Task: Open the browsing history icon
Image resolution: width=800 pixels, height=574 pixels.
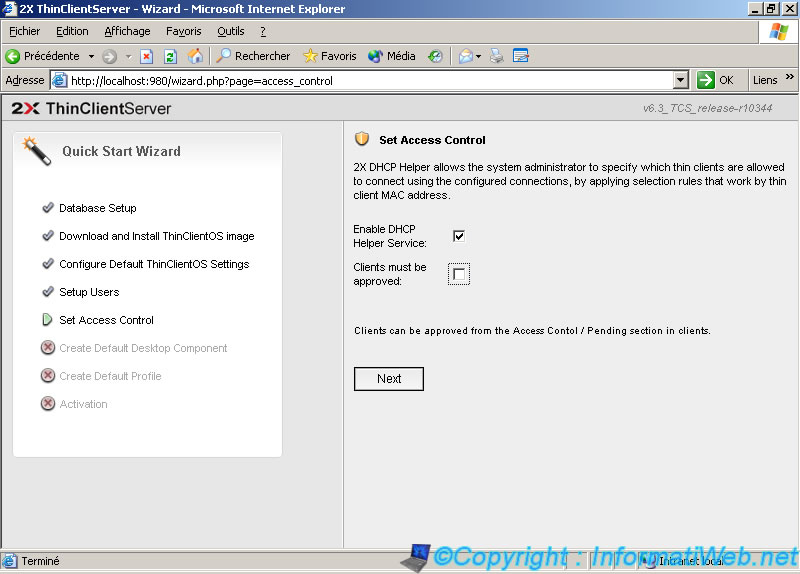Action: pos(435,56)
